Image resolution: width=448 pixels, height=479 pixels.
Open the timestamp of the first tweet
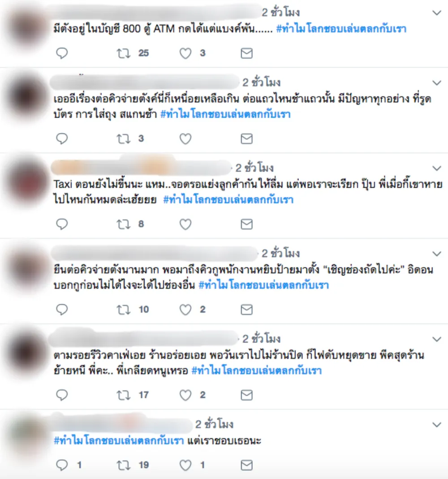pyautogui.click(x=280, y=13)
